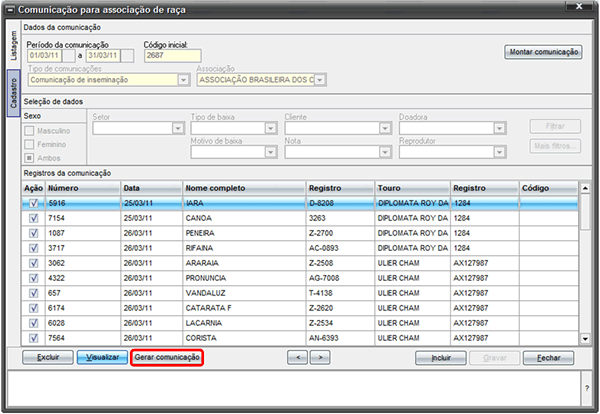Click the Ação column header
This screenshot has height=414, width=600.
(x=33, y=188)
